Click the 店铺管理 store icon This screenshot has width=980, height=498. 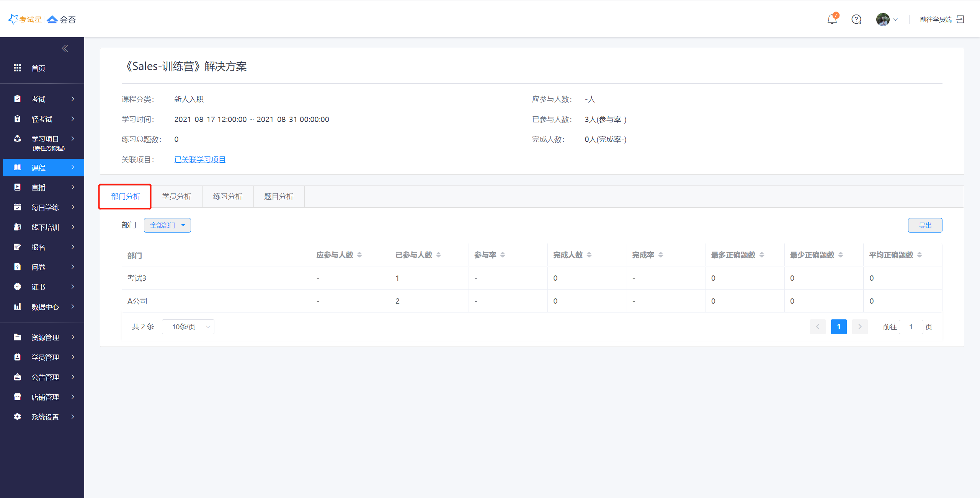17,397
